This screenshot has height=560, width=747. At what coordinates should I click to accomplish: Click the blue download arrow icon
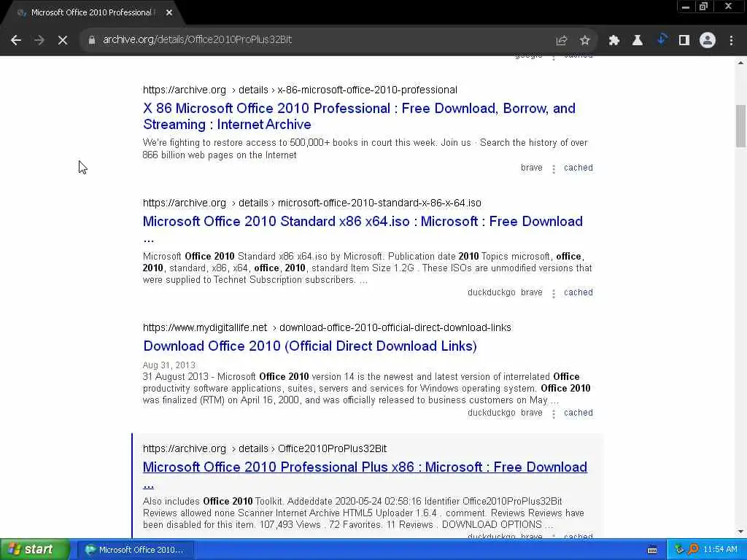tap(661, 39)
